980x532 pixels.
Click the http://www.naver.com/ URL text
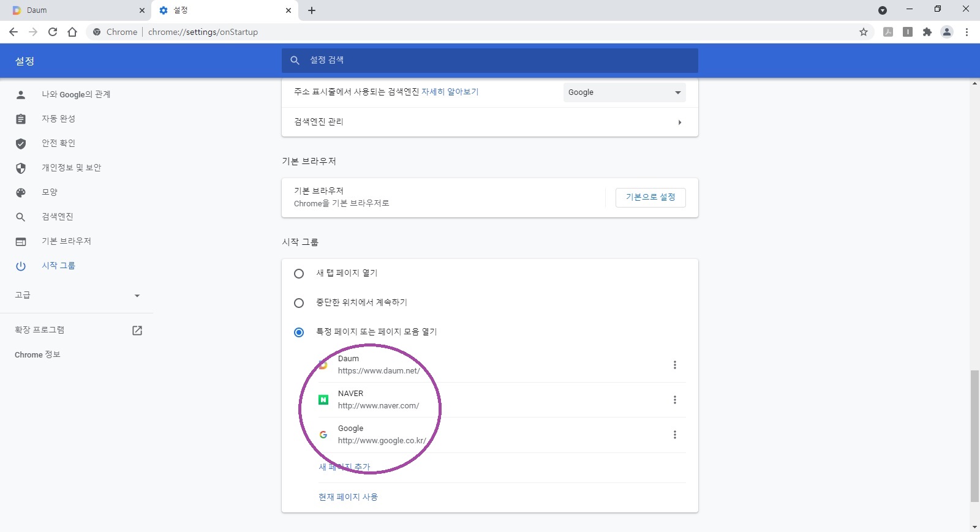[379, 406]
